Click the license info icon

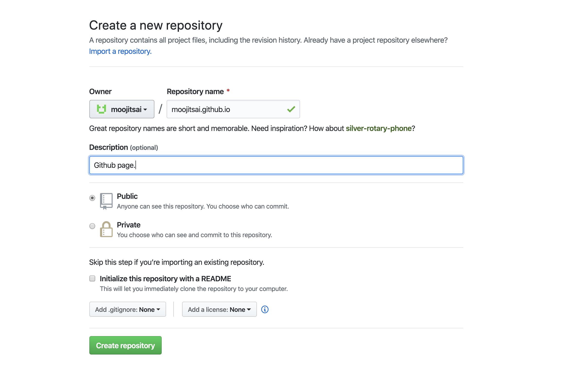[x=265, y=309]
